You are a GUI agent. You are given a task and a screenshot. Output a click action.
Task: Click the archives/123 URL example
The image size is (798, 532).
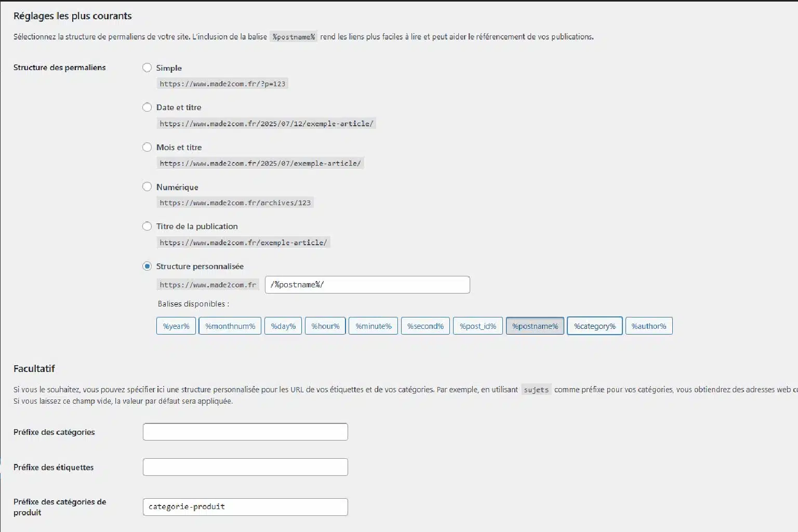(235, 203)
